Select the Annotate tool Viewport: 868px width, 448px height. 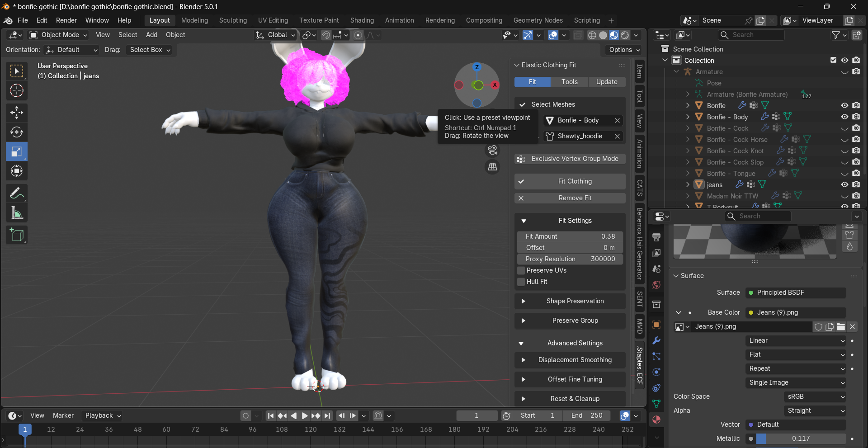[x=17, y=193]
